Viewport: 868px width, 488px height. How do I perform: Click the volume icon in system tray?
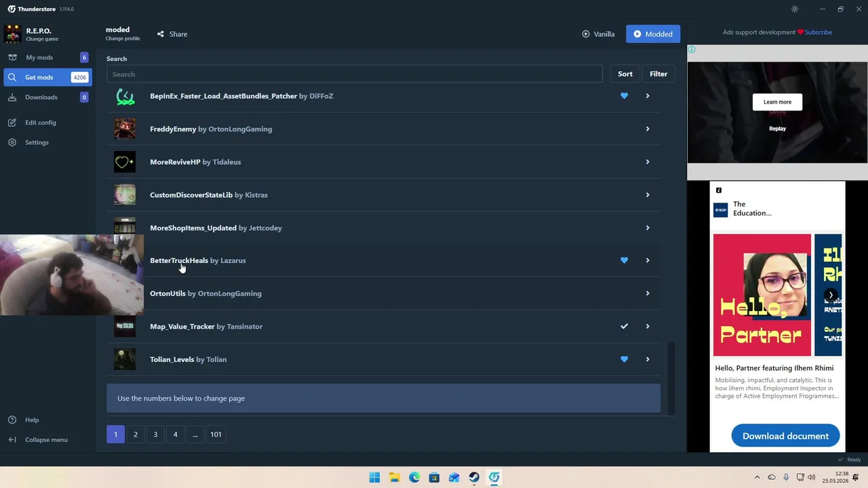tap(812, 477)
